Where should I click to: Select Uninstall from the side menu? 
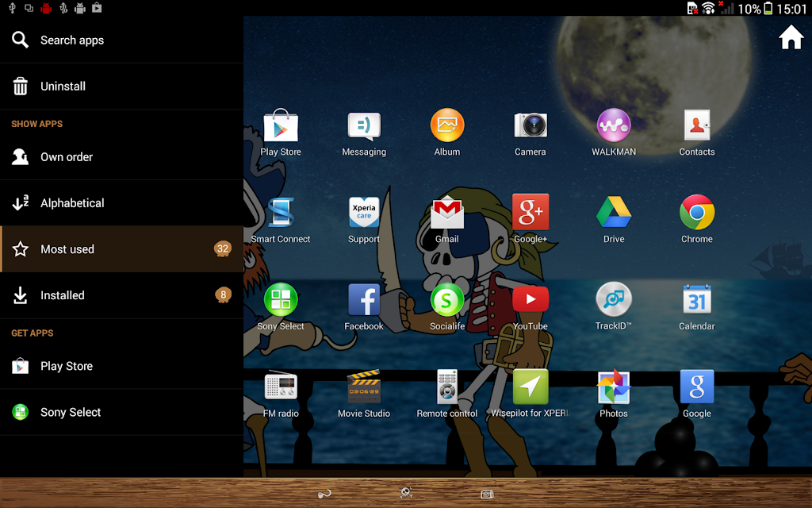click(x=121, y=86)
